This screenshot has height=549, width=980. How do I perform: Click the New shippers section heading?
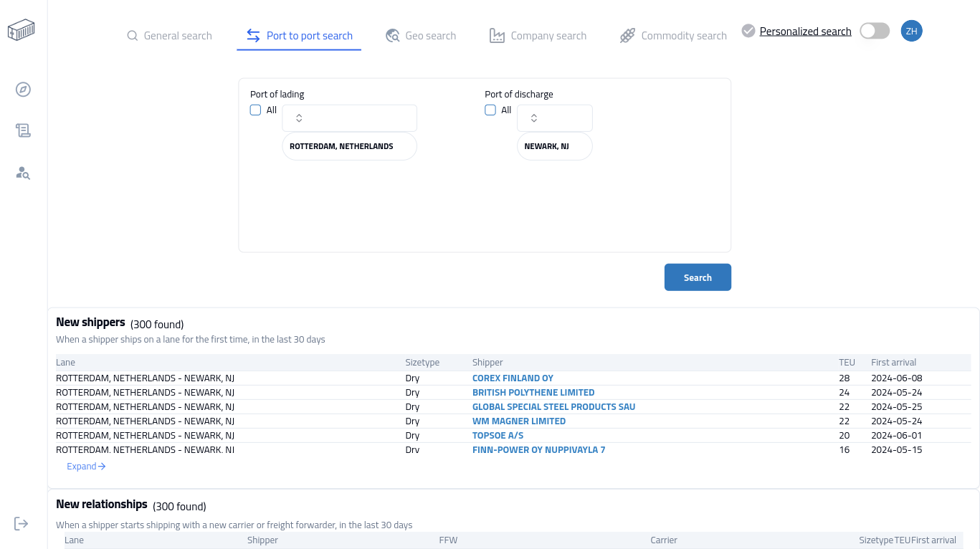coord(90,323)
